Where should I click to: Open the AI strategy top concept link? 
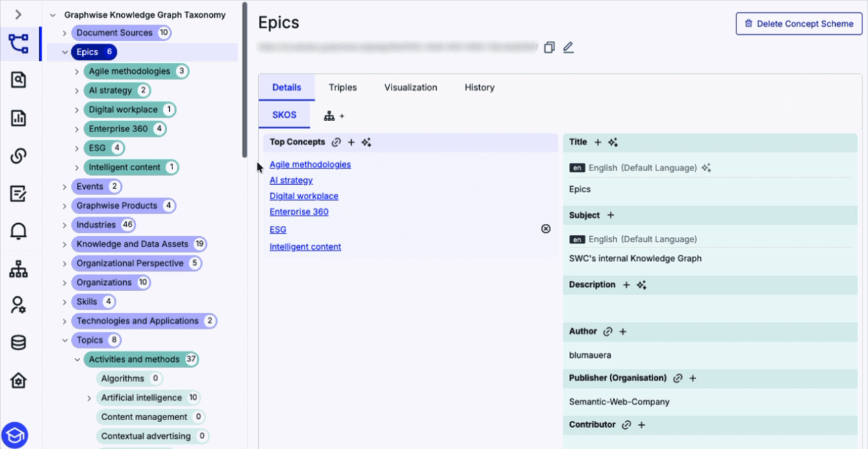pyautogui.click(x=291, y=181)
